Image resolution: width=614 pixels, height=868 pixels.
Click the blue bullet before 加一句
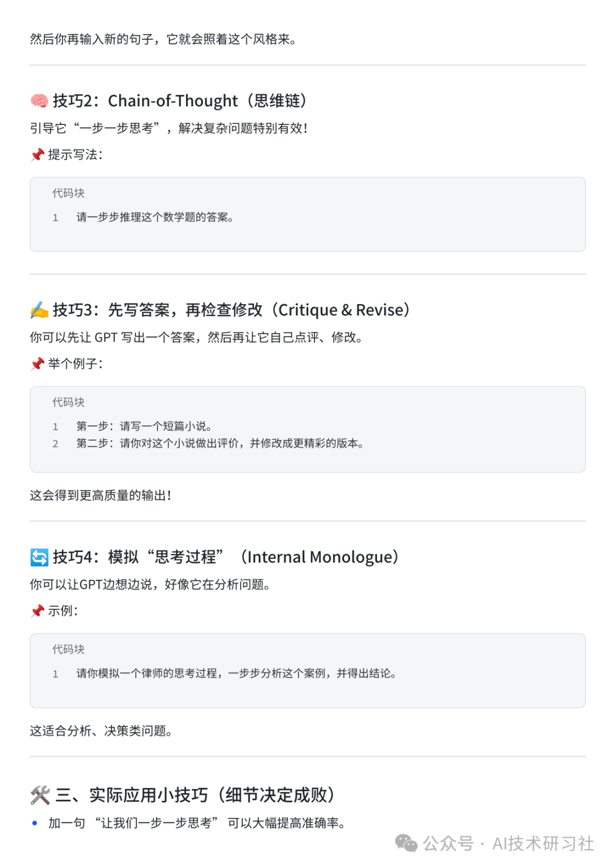click(x=35, y=823)
